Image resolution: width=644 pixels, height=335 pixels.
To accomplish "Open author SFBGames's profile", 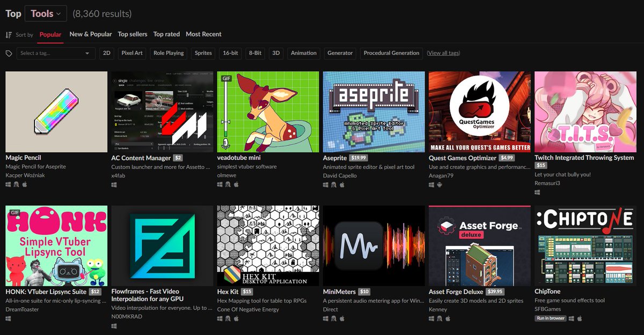I will pos(547,309).
